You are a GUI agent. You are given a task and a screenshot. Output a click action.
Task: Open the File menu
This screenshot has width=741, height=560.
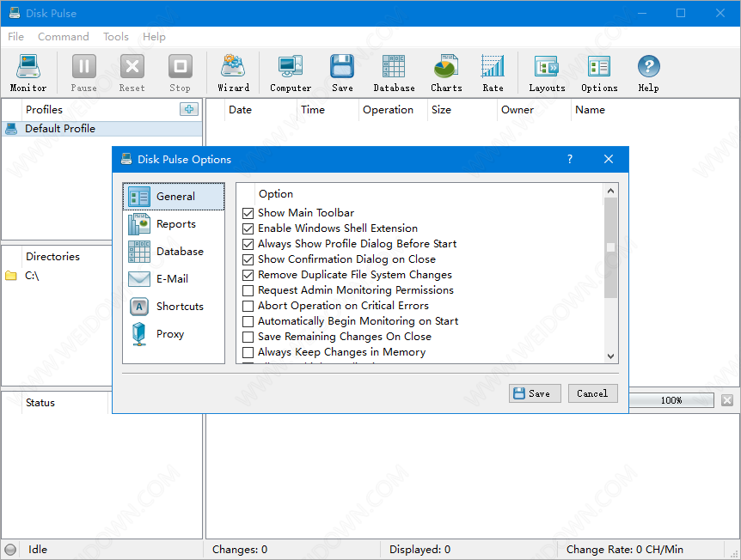pyautogui.click(x=15, y=37)
